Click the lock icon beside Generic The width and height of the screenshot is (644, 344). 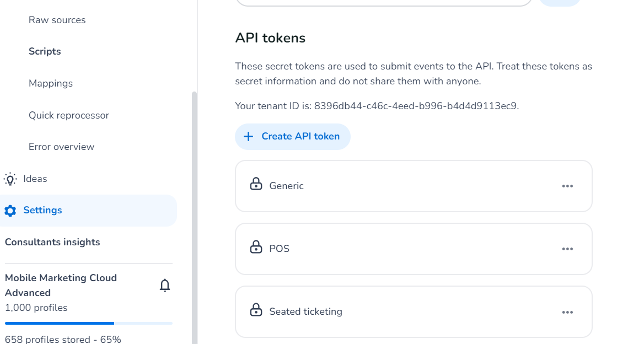coord(256,184)
